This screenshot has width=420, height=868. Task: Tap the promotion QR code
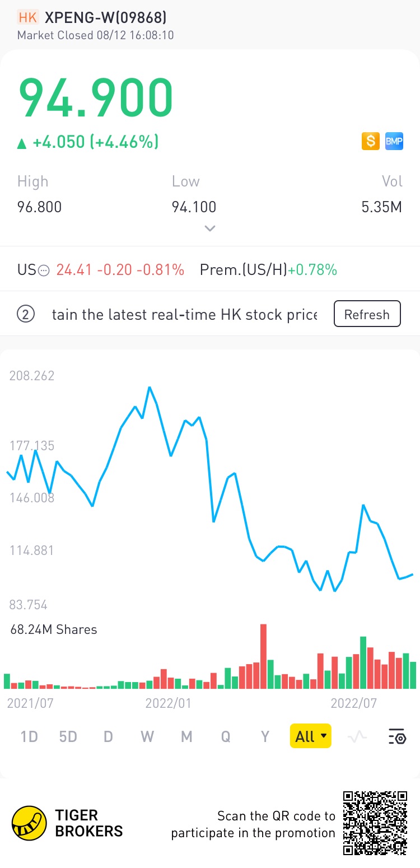pyautogui.click(x=375, y=823)
